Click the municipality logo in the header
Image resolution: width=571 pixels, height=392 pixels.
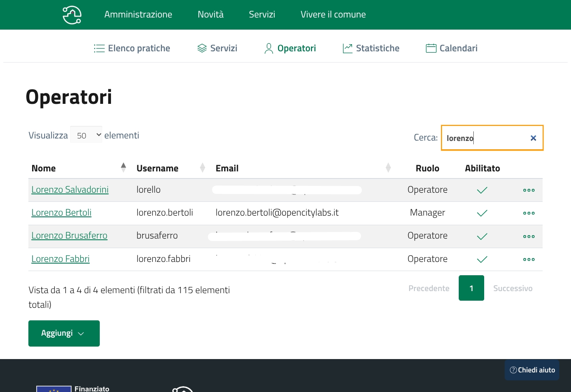click(x=72, y=15)
